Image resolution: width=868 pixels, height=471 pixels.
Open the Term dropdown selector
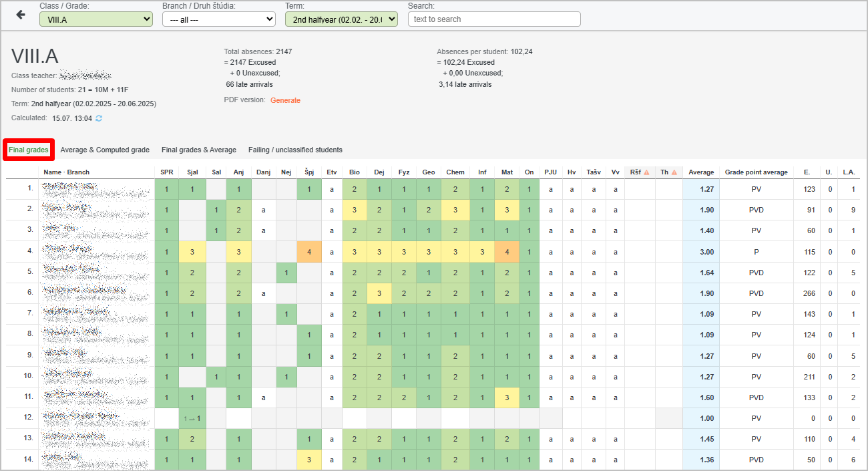[341, 19]
